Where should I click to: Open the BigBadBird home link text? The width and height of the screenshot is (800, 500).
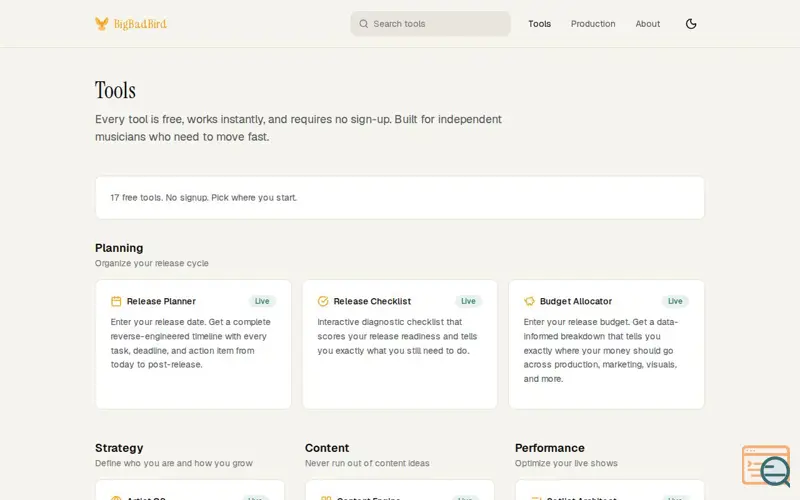pyautogui.click(x=140, y=24)
